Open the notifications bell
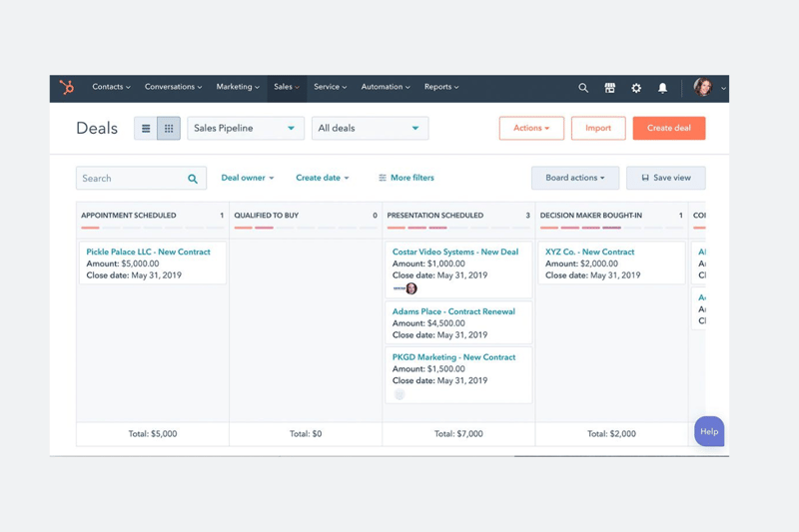 pos(662,88)
